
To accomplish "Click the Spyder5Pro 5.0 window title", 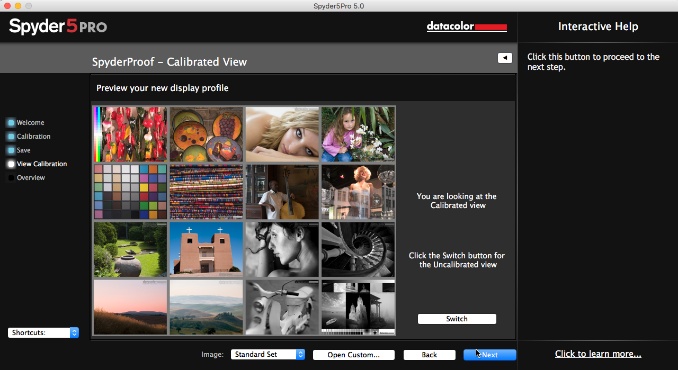I will pos(339,6).
